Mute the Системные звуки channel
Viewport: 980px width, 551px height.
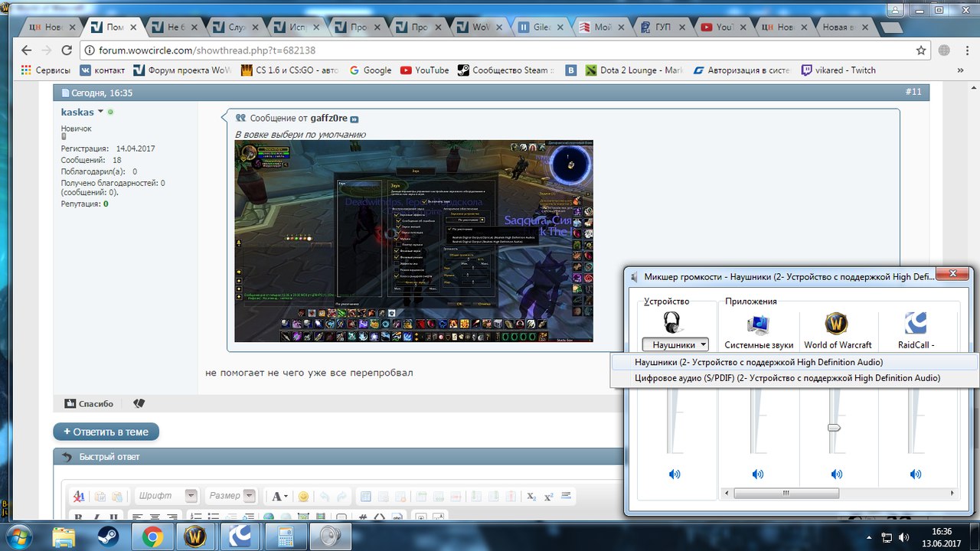(x=757, y=474)
